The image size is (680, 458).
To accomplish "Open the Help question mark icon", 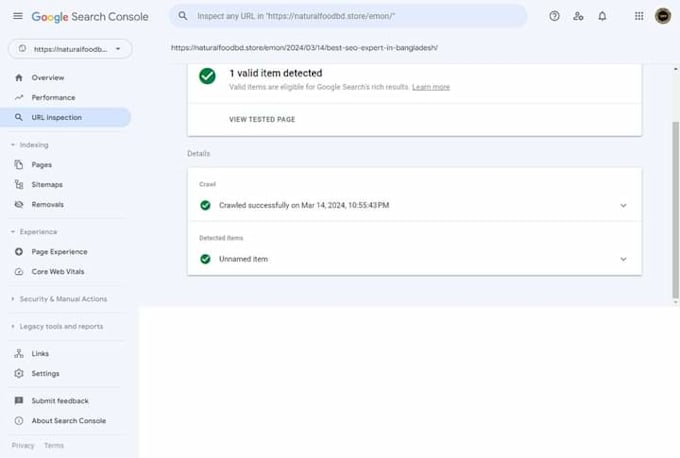I will click(x=554, y=16).
